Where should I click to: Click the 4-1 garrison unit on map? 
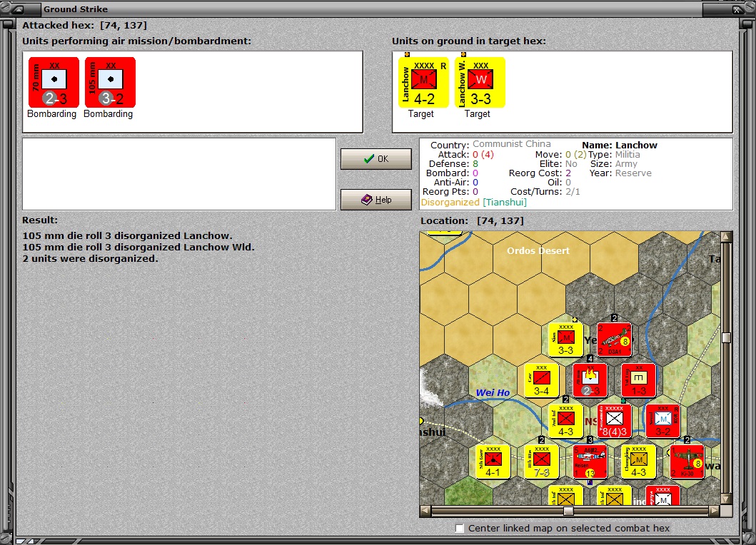tap(493, 462)
